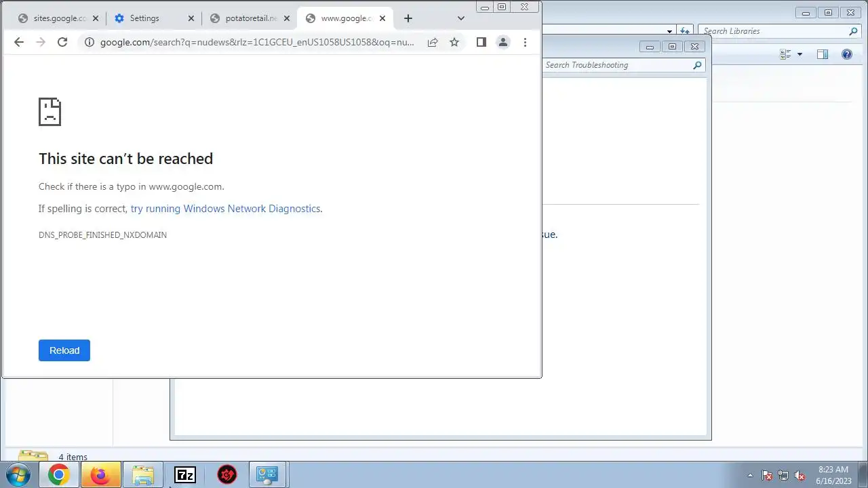
Task: Close the Troubleshooting window
Action: point(694,47)
